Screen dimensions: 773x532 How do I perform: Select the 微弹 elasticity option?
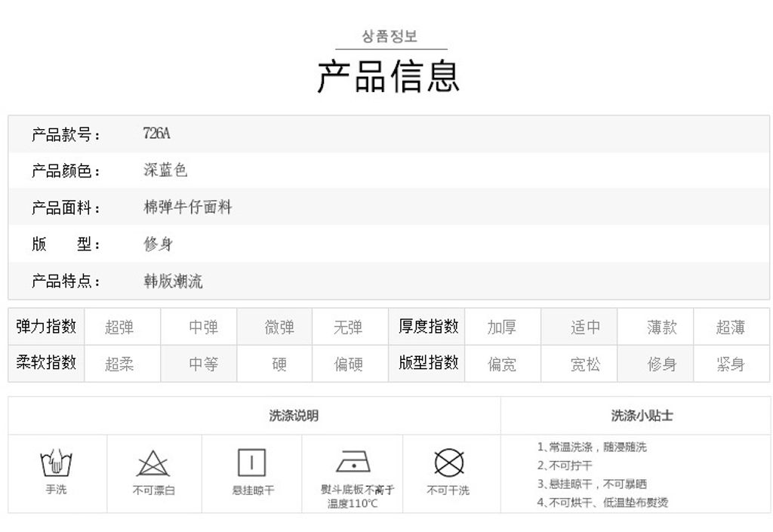click(x=279, y=328)
